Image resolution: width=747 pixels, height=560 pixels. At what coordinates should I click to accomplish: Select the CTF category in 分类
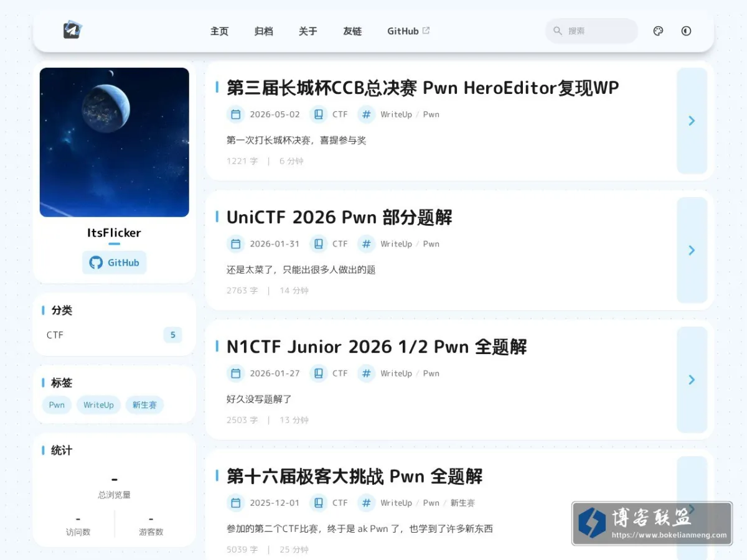point(115,335)
